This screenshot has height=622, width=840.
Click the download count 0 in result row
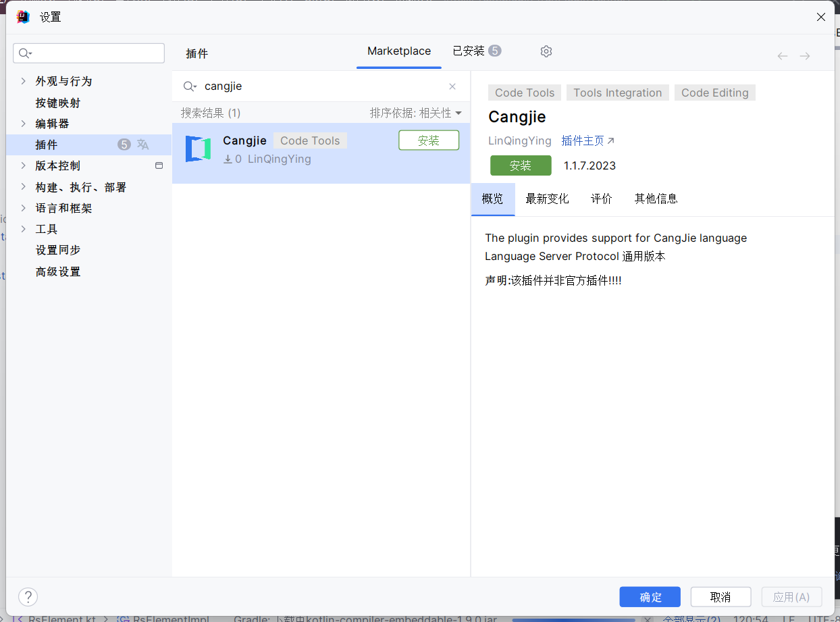click(x=238, y=159)
